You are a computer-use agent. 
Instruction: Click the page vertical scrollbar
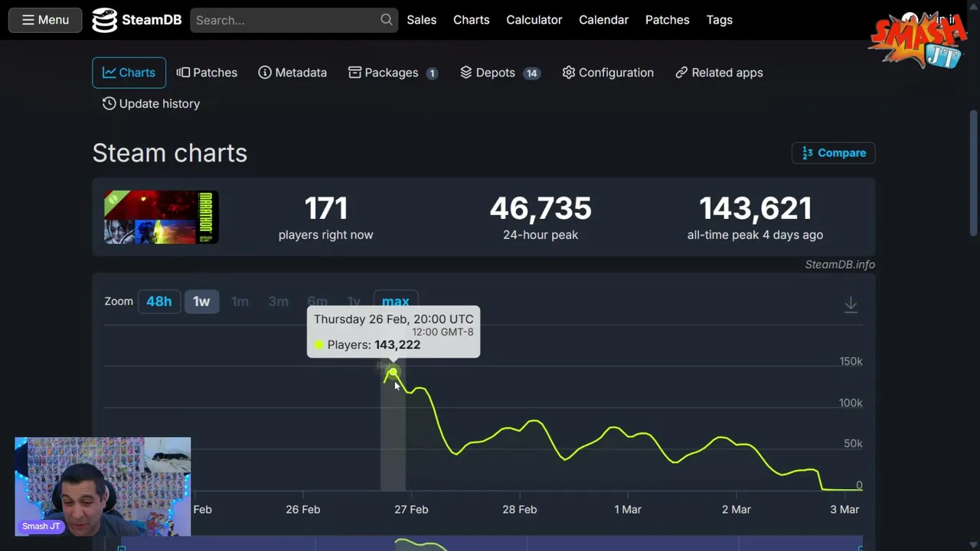pyautogui.click(x=974, y=174)
